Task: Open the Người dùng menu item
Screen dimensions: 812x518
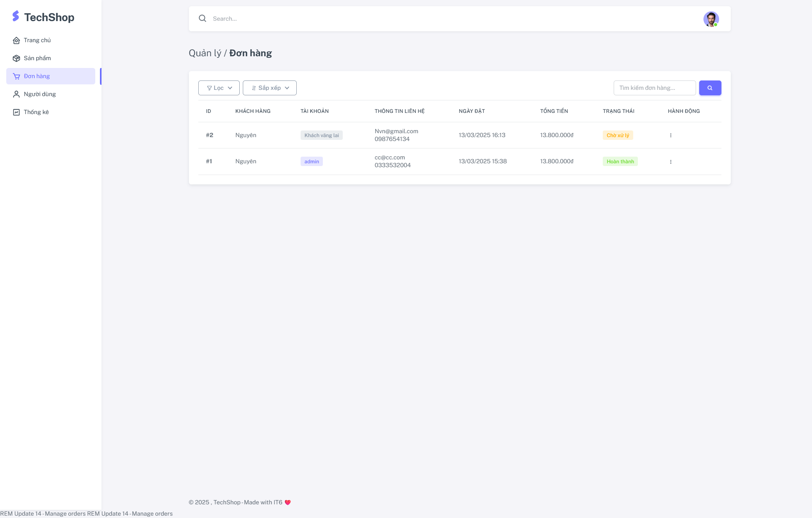Action: coord(40,94)
